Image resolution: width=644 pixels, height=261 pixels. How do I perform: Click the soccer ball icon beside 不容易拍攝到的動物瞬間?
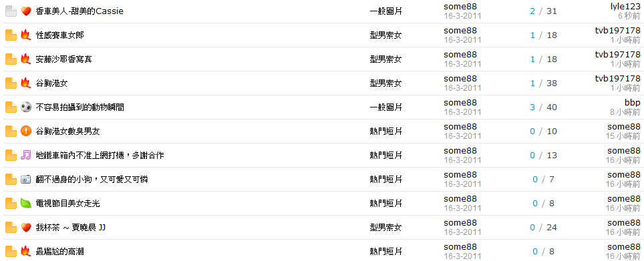26,107
